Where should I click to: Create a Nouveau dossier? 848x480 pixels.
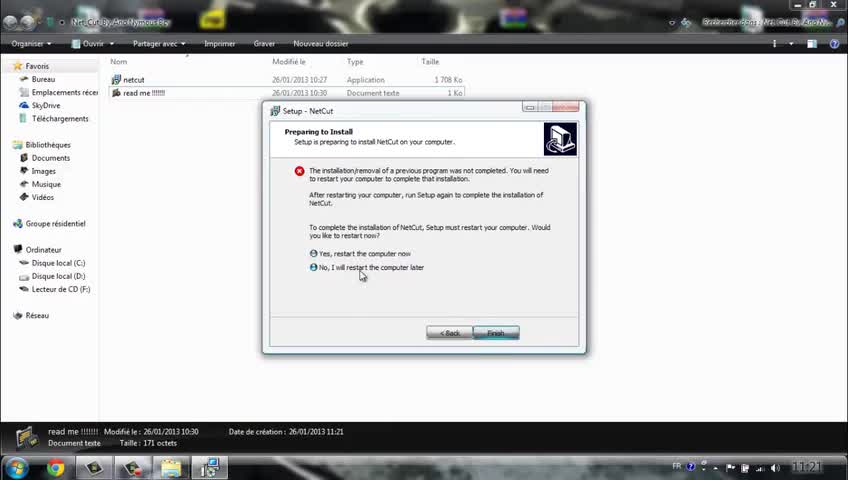[321, 44]
